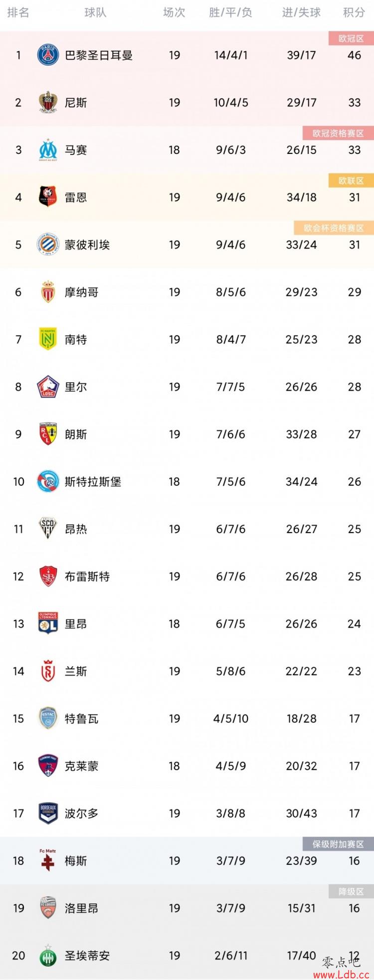Select the yellow FC Nantes logo
Image resolution: width=374 pixels, height=980 pixels.
48,339
